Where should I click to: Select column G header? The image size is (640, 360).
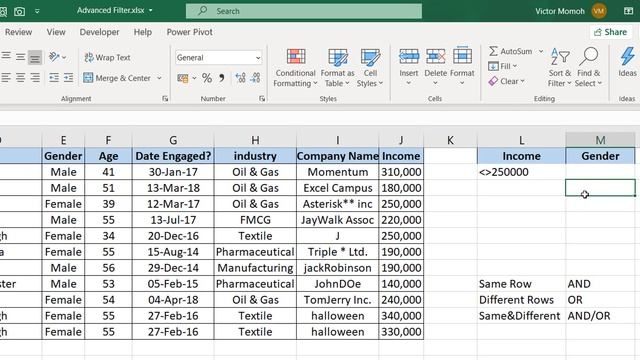pos(173,140)
